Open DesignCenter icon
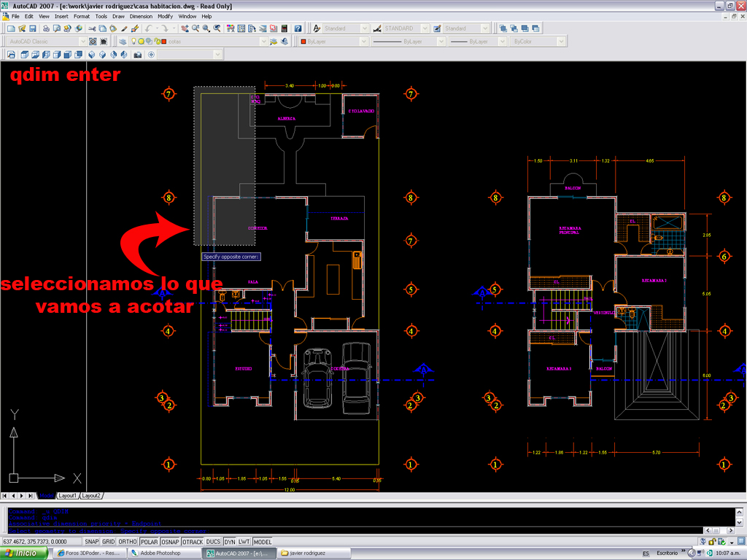747x560 pixels. point(241,28)
